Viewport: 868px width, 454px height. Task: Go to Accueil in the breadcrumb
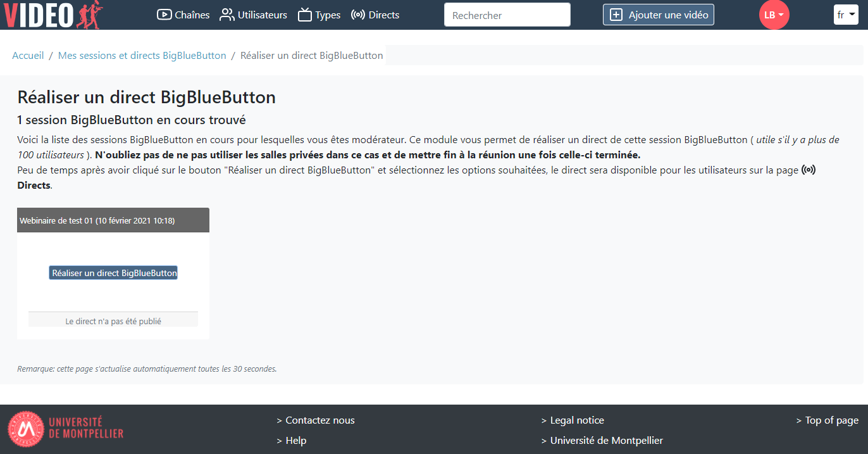(x=28, y=56)
